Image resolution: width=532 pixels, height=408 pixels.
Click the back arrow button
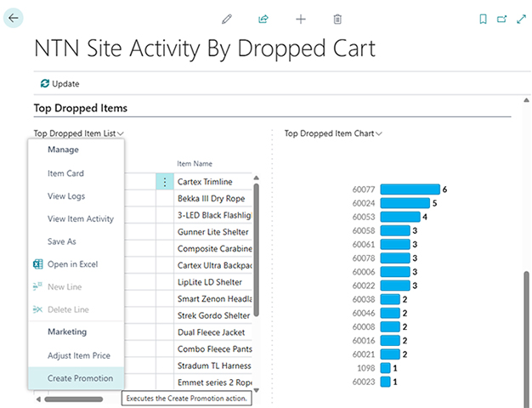pos(14,18)
